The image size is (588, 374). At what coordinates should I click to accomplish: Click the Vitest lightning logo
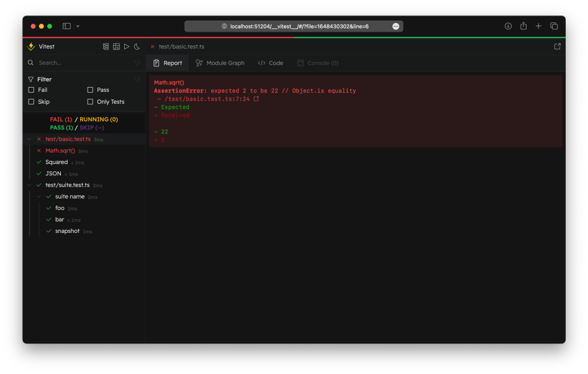coord(31,47)
